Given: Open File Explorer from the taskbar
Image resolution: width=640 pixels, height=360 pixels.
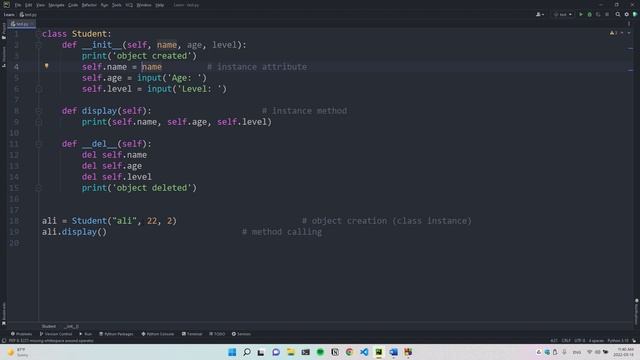Looking at the screenshot, I should tap(291, 352).
